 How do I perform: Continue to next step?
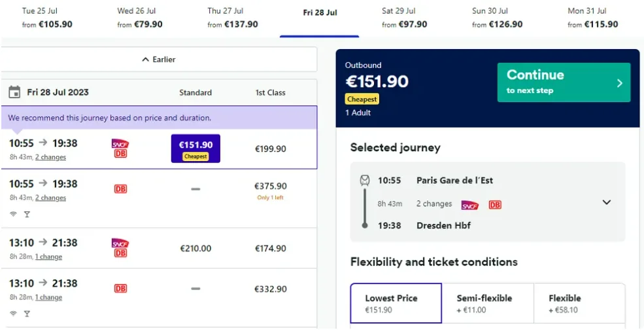click(564, 82)
